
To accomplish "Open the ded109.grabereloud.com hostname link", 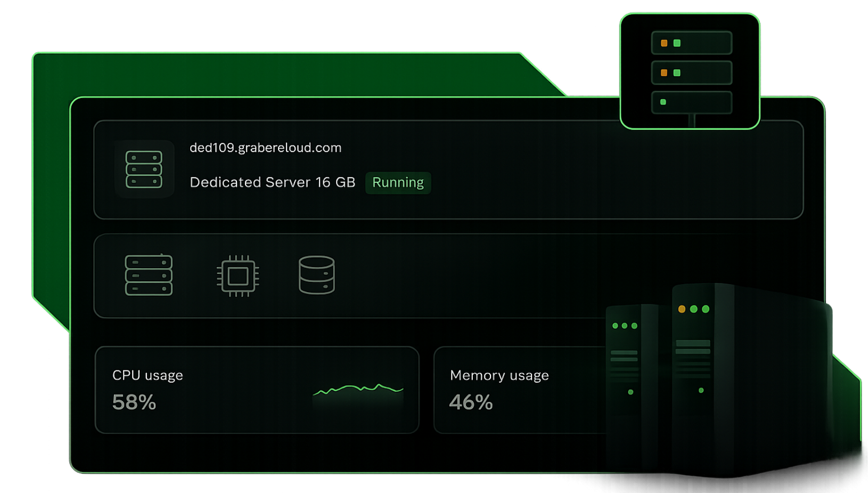I will click(265, 148).
